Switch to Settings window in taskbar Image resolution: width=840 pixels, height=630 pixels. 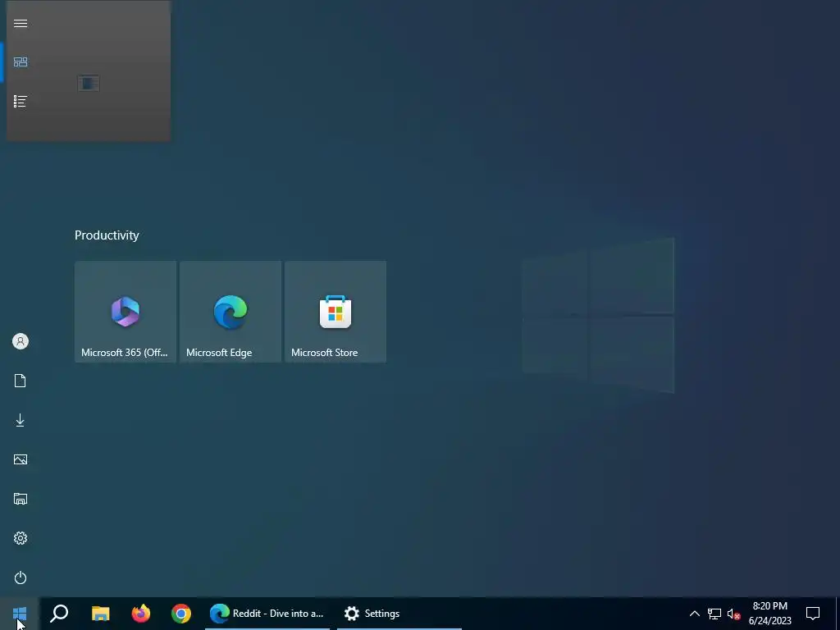tap(399, 614)
